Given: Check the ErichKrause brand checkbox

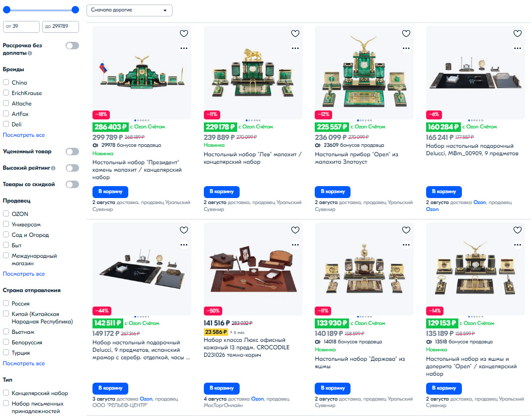Looking at the screenshot, I should click(x=6, y=93).
